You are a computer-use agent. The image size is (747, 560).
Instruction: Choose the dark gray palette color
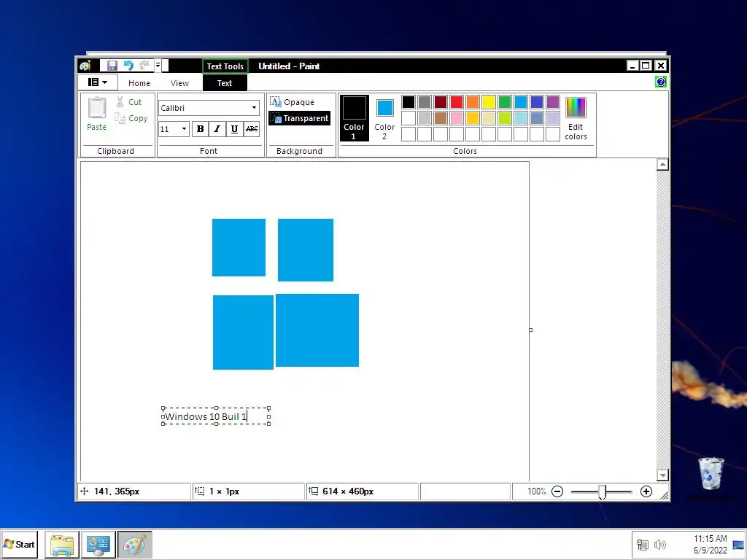(425, 102)
